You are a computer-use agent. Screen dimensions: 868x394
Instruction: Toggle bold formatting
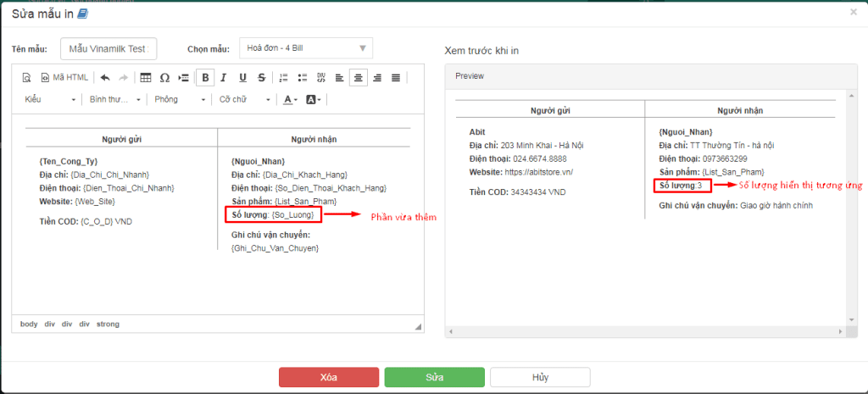pyautogui.click(x=205, y=78)
